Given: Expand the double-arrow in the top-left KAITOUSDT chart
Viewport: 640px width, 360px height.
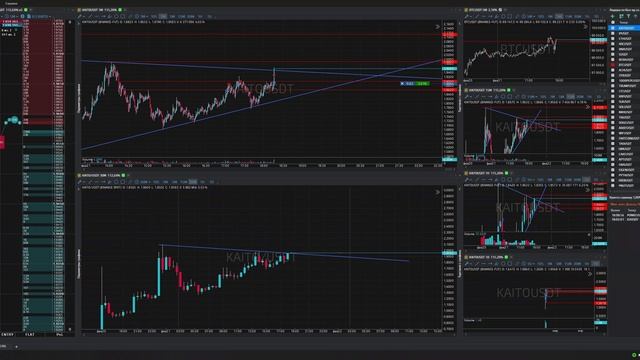Looking at the screenshot, I should pyautogui.click(x=437, y=27).
